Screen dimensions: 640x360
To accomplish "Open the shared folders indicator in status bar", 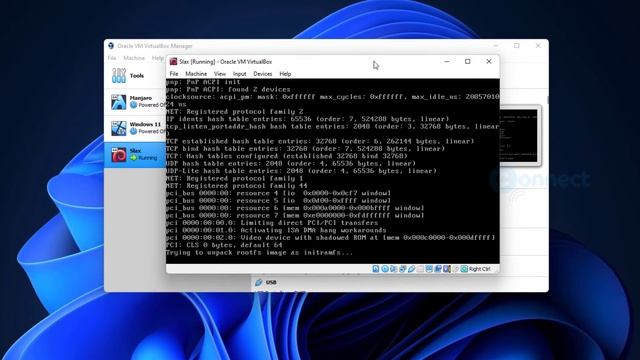I will pyautogui.click(x=420, y=269).
